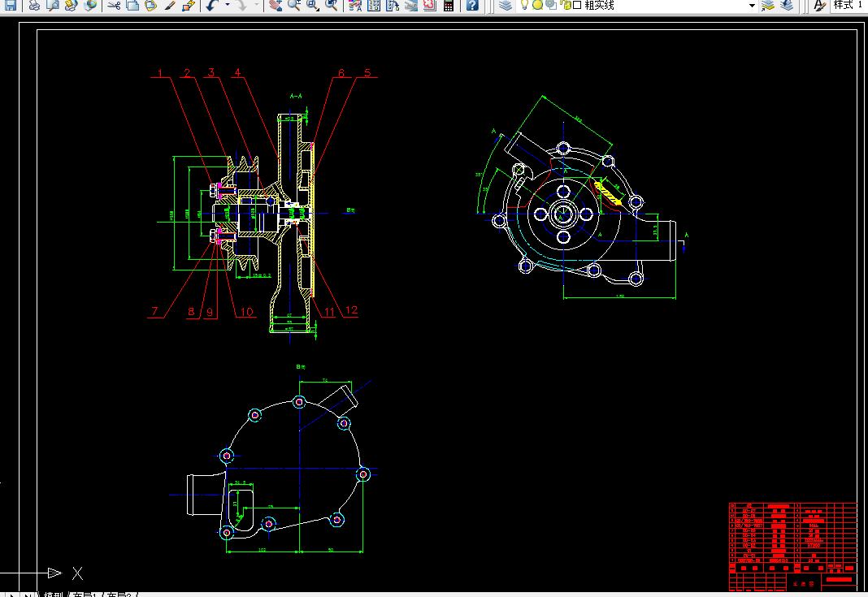This screenshot has width=868, height=597.
Task: Open the Markup Set Manager icon
Action: (x=430, y=5)
